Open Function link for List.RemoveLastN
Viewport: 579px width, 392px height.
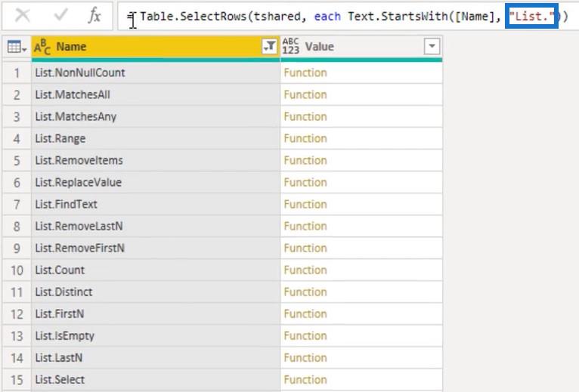305,227
